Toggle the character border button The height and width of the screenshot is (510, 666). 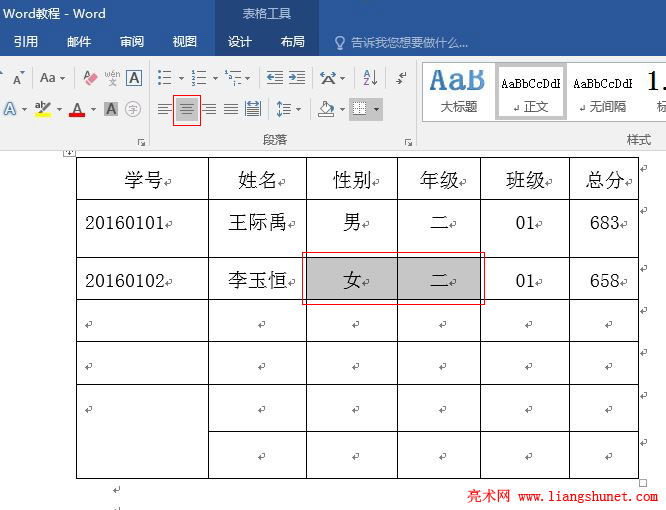coord(134,77)
